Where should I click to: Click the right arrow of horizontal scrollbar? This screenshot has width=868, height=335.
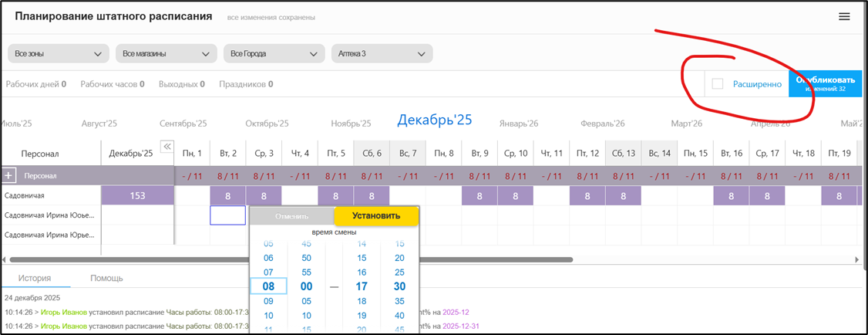(x=856, y=260)
